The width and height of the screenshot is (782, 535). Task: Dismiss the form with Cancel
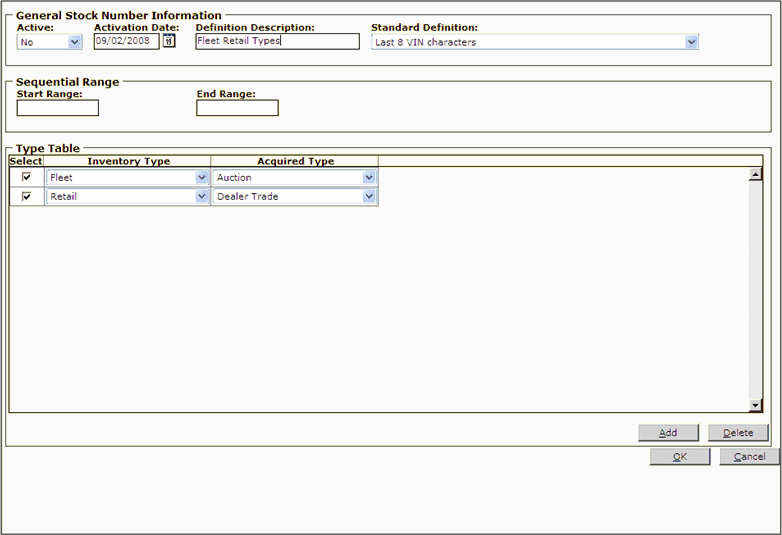pos(749,457)
